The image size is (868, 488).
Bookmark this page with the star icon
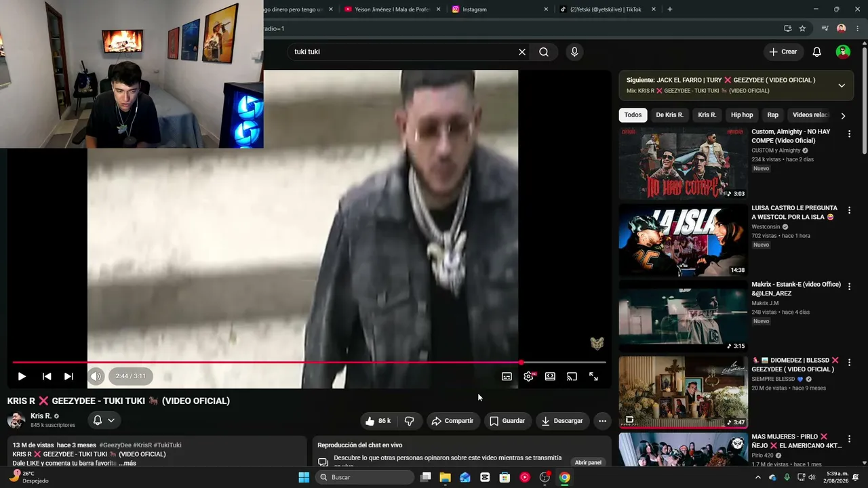802,28
